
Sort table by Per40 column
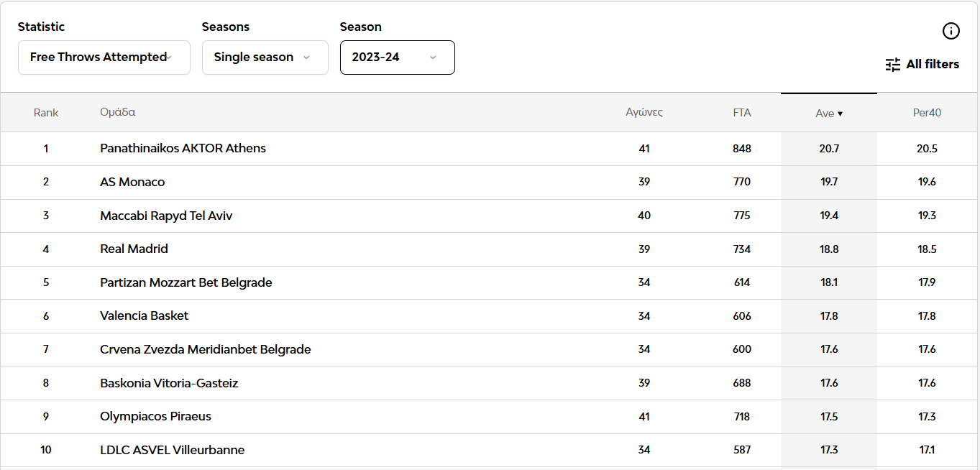(927, 113)
